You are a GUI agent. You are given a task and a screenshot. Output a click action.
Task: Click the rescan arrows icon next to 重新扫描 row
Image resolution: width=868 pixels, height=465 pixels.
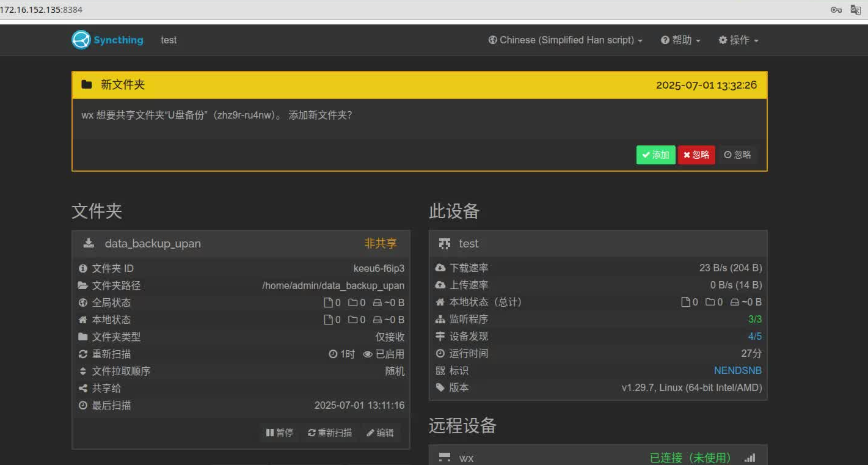(x=82, y=354)
